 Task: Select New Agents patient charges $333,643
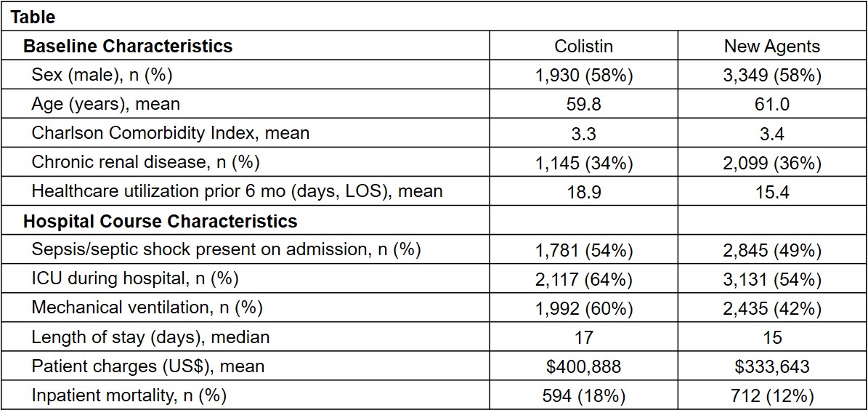pos(772,366)
